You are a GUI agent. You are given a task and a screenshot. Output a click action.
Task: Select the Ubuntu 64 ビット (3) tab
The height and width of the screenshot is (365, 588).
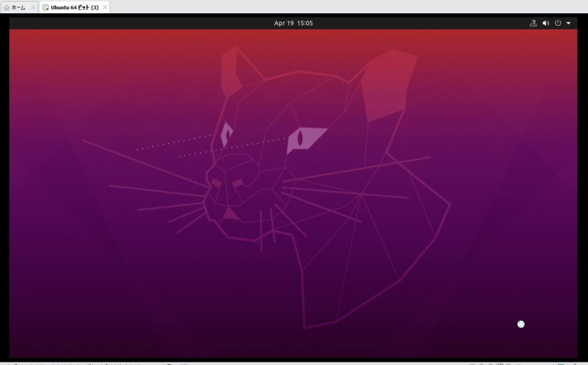tap(75, 7)
